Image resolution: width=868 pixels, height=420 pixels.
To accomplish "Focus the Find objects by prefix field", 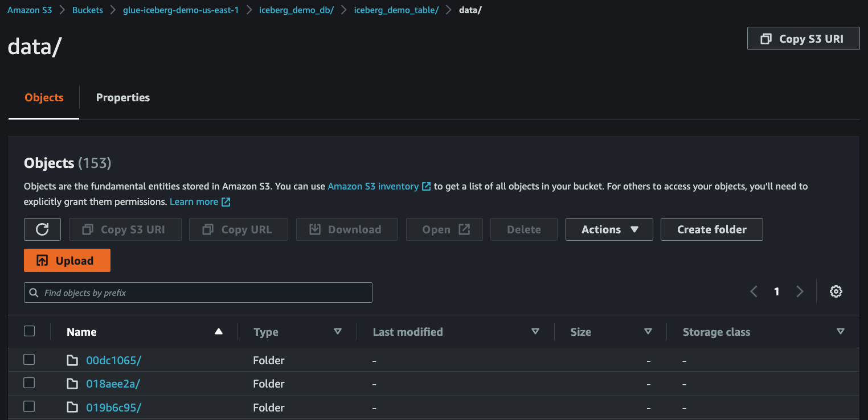I will pos(198,293).
